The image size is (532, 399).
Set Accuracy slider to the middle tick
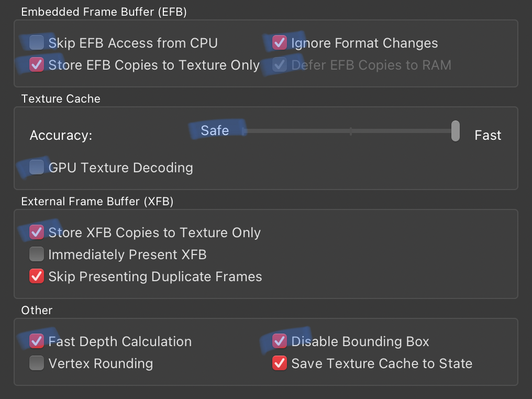click(x=350, y=131)
